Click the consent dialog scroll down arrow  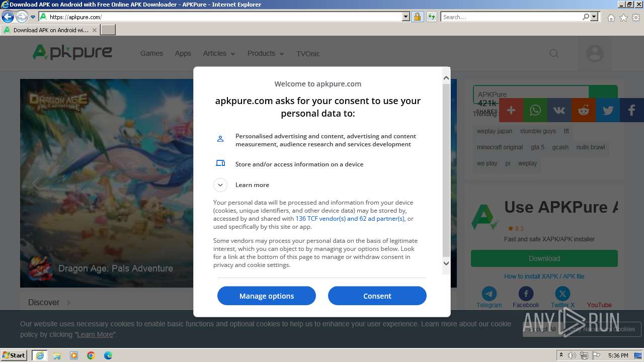(446, 263)
